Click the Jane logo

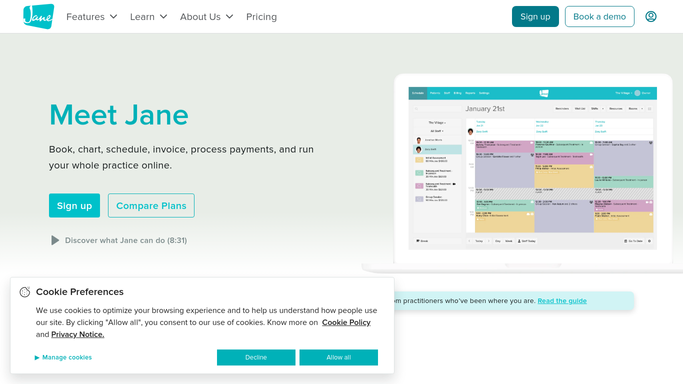(39, 17)
